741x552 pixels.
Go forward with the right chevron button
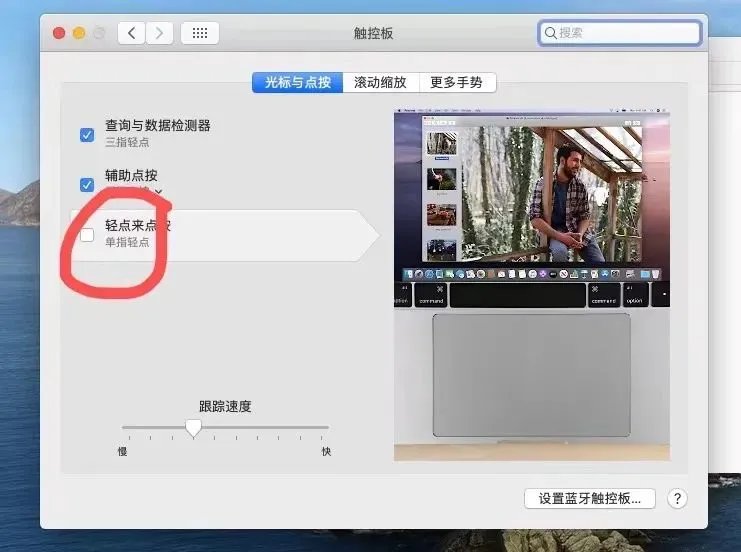(159, 33)
